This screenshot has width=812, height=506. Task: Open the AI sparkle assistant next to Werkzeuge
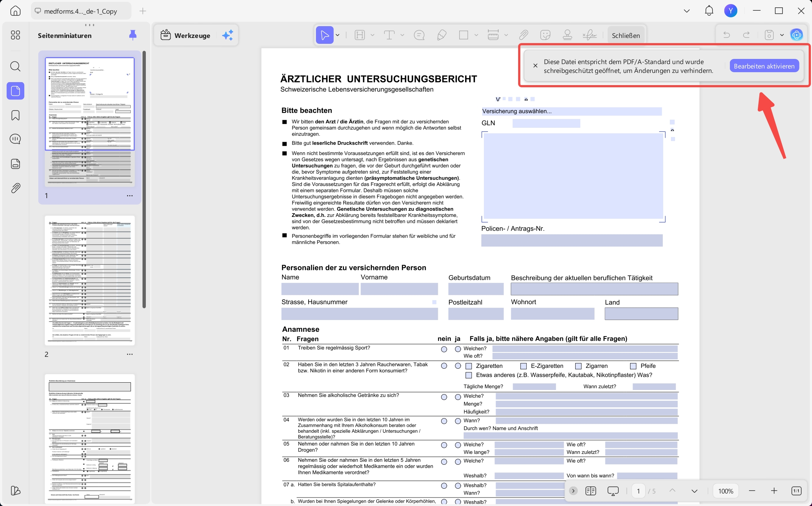coord(228,35)
